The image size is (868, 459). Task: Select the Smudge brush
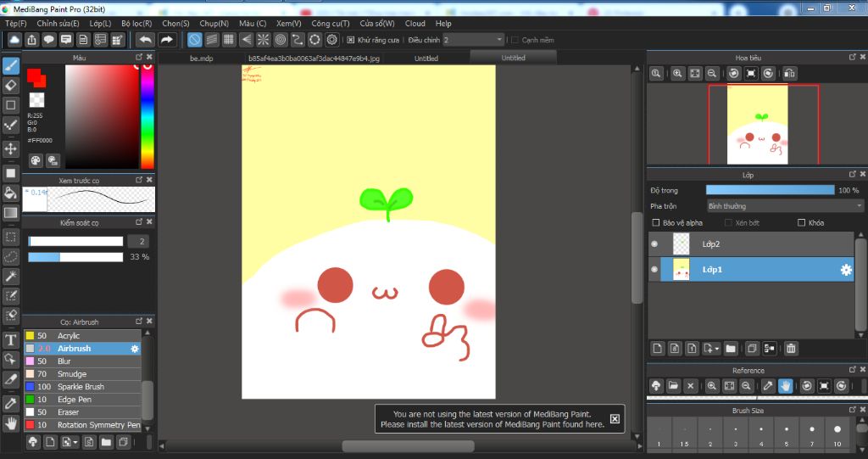click(82, 374)
